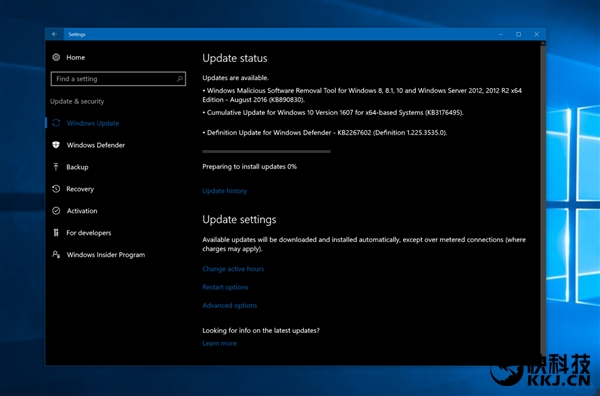This screenshot has height=396, width=600.
Task: Click the Definition Update KB2267602 entry
Action: pyautogui.click(x=325, y=133)
